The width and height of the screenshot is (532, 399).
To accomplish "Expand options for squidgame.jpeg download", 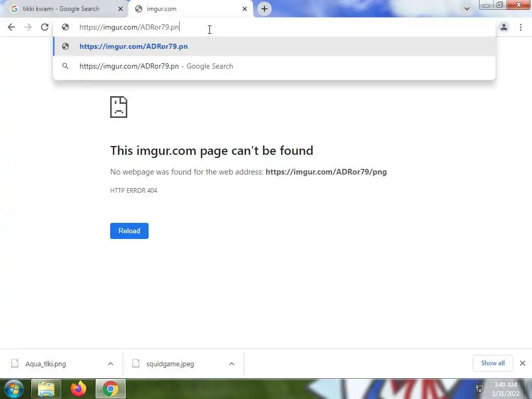I will click(232, 364).
